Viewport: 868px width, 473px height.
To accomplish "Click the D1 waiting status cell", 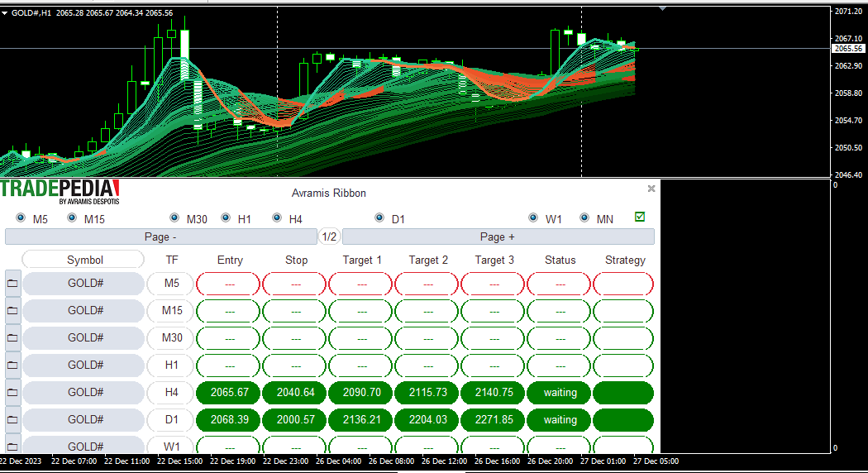I will pyautogui.click(x=559, y=420).
